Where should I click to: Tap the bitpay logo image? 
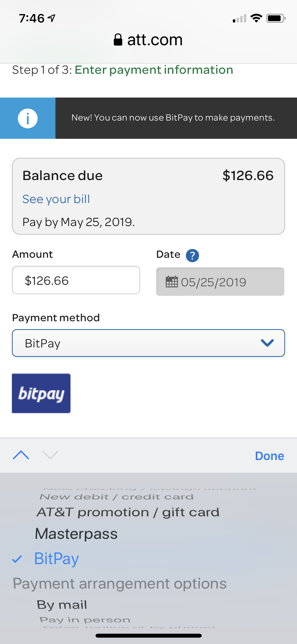coord(41,393)
